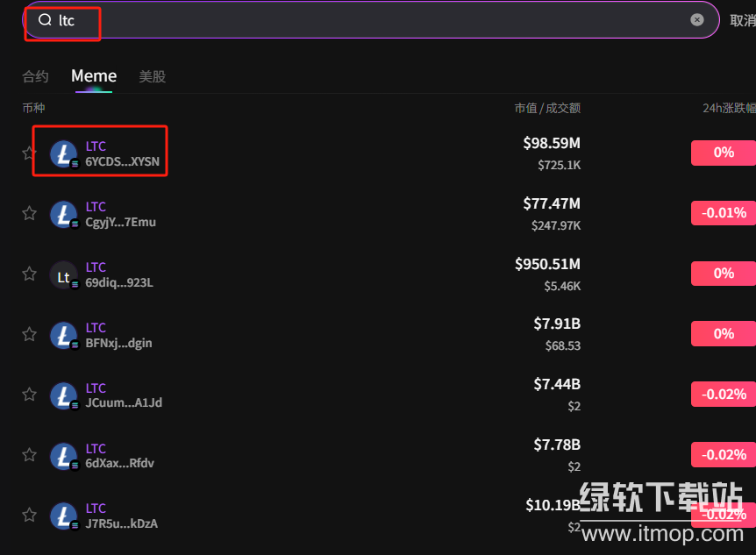Switch to the 美股 tab
This screenshot has height=555, width=756.
(152, 76)
